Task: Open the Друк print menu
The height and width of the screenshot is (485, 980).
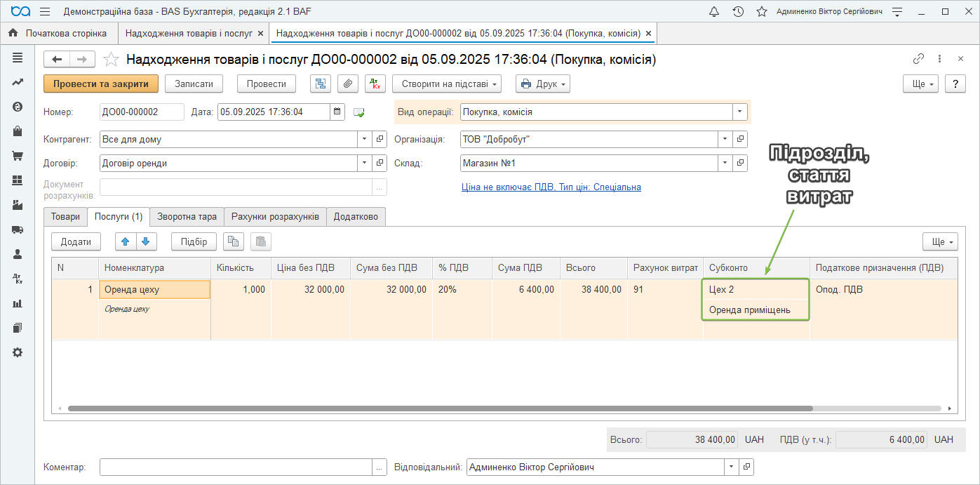Action: click(542, 84)
